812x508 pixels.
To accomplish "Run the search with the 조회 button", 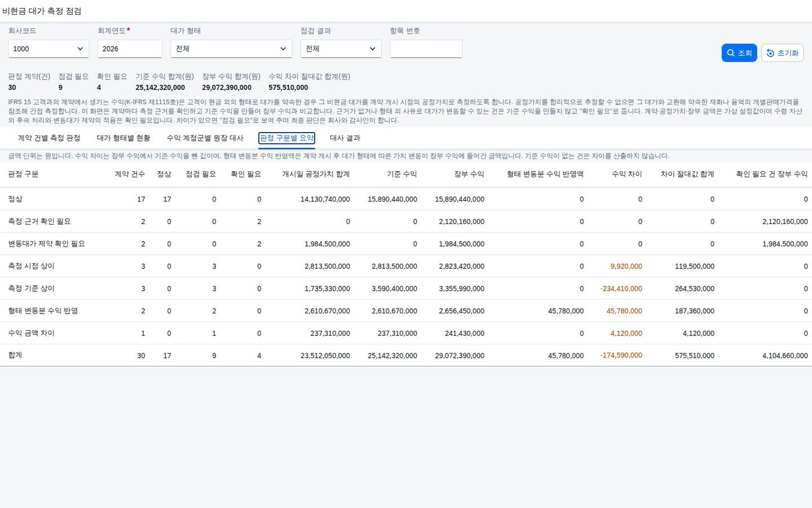I will (739, 53).
